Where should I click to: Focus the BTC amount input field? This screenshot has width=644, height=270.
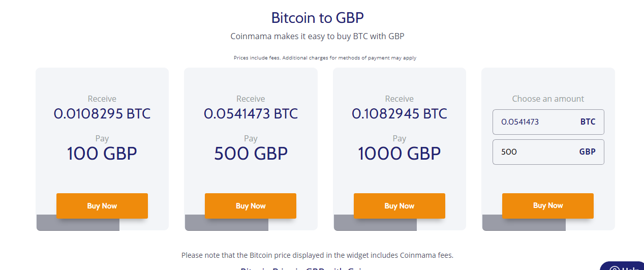pos(548,122)
